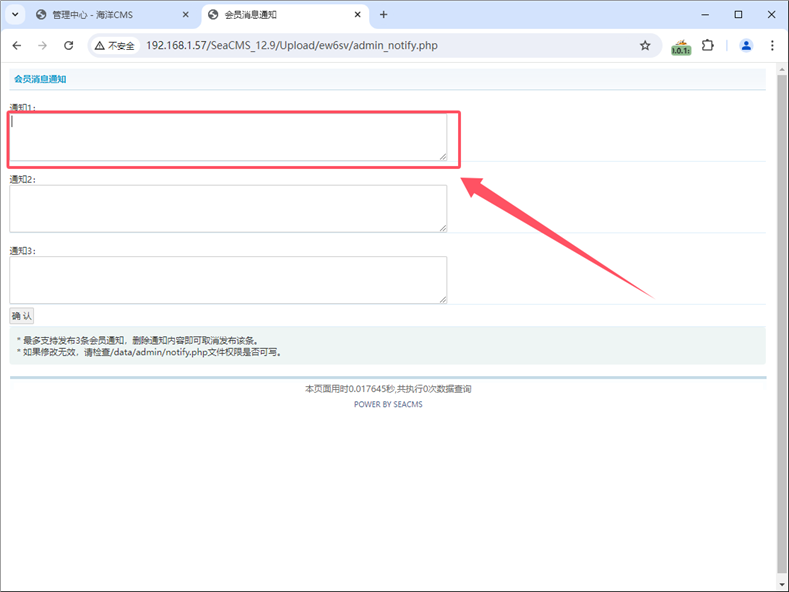Focus the 通知1 text area
Screen dimensions: 789x592
pos(228,136)
